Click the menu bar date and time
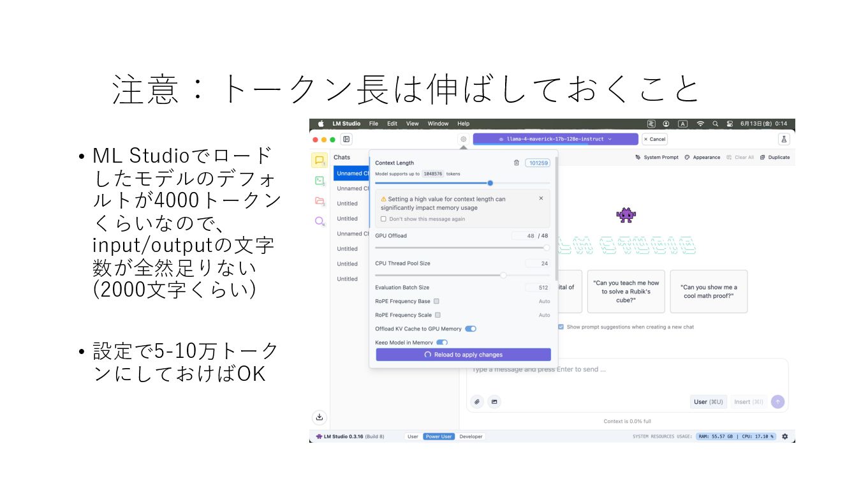The height and width of the screenshot is (488, 868). [x=764, y=124]
